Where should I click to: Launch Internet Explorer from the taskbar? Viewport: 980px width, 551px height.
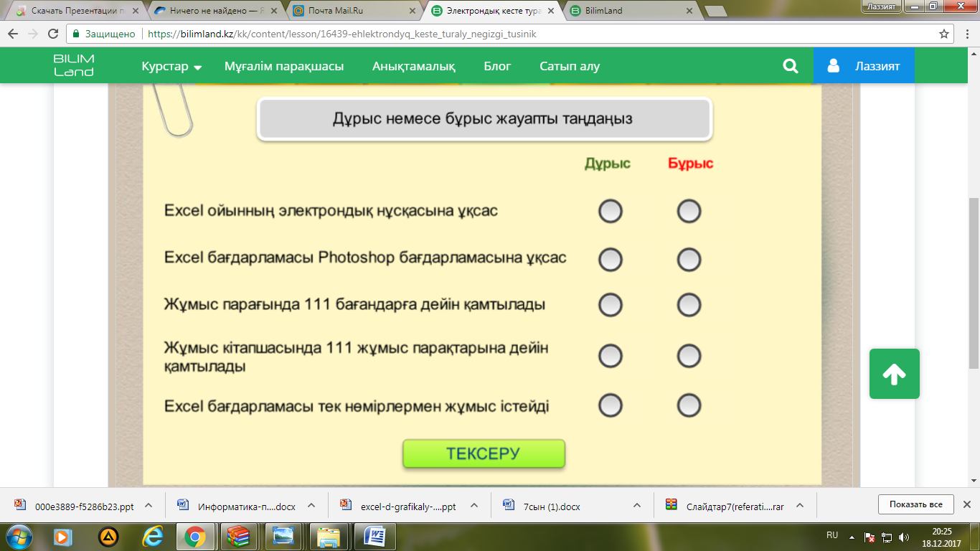[x=153, y=536]
